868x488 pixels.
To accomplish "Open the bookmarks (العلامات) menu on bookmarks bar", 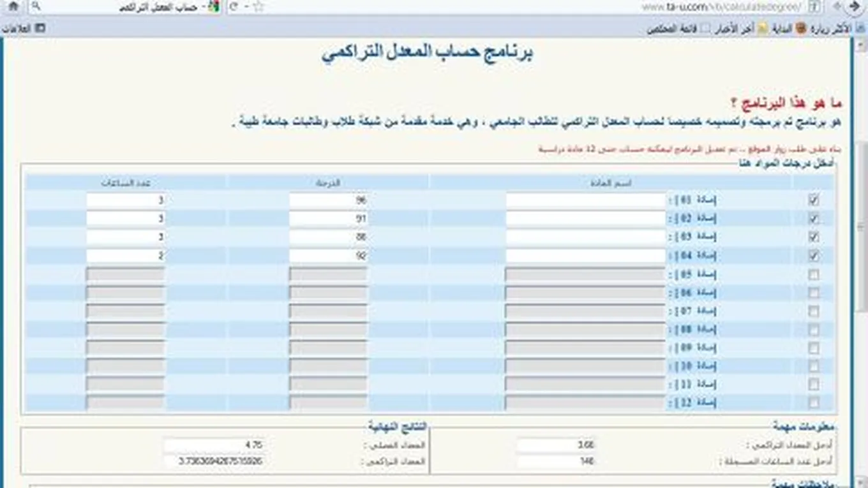I will pos(24,29).
